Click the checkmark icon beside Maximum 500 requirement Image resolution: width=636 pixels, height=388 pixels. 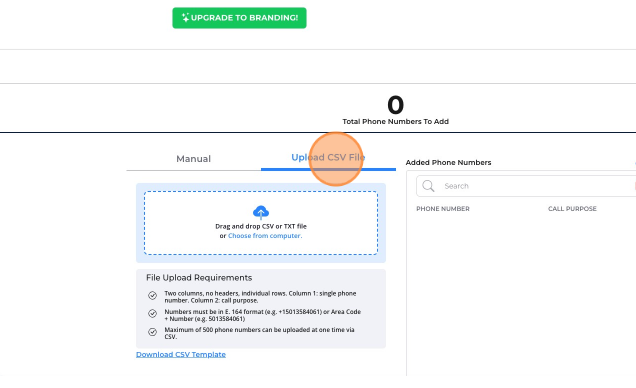[x=153, y=332]
